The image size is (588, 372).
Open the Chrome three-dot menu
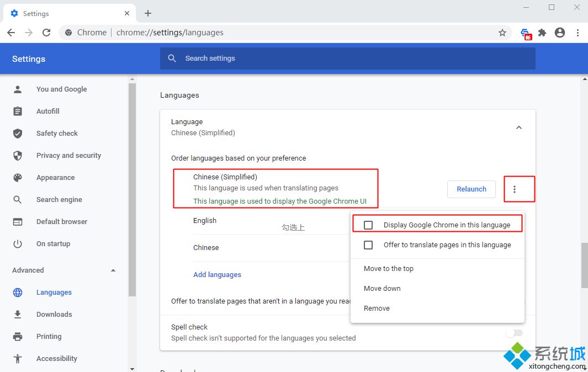578,33
